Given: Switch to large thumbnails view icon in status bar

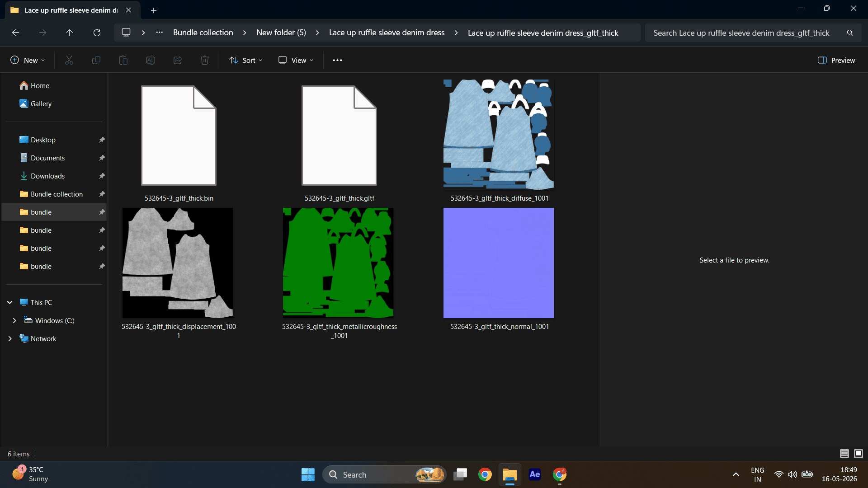Looking at the screenshot, I should click(x=859, y=454).
